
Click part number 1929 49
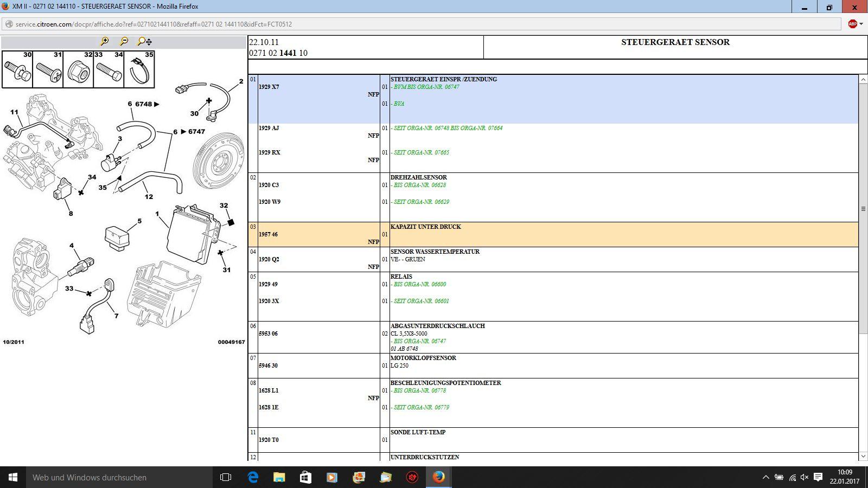click(x=268, y=284)
